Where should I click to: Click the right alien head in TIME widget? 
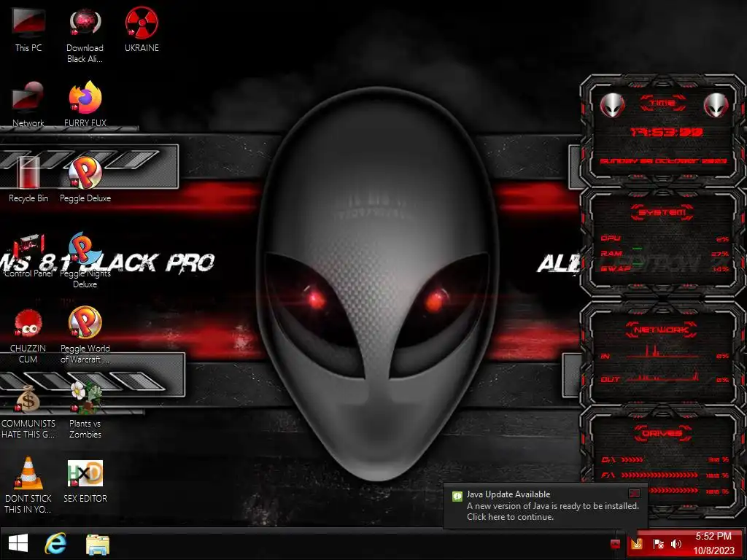(x=716, y=105)
